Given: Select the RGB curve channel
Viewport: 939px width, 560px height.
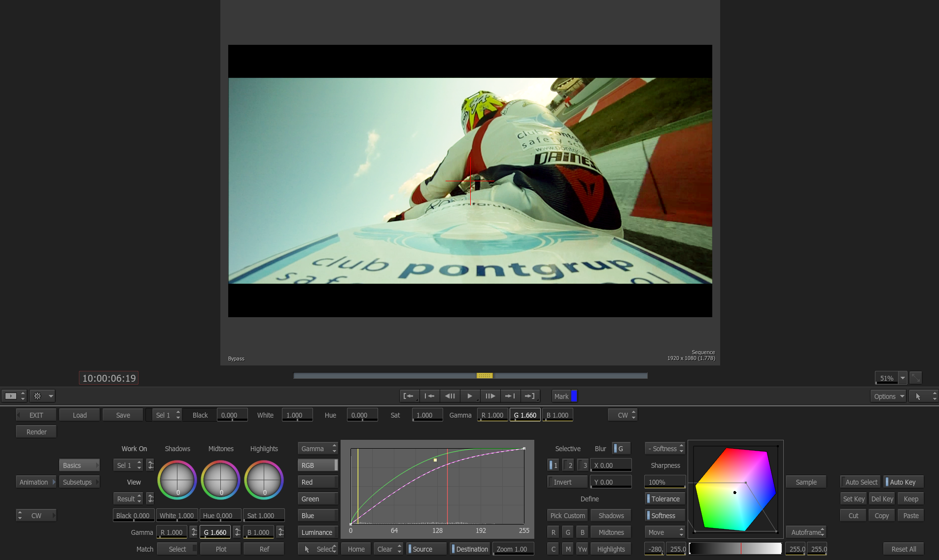Looking at the screenshot, I should tap(318, 465).
